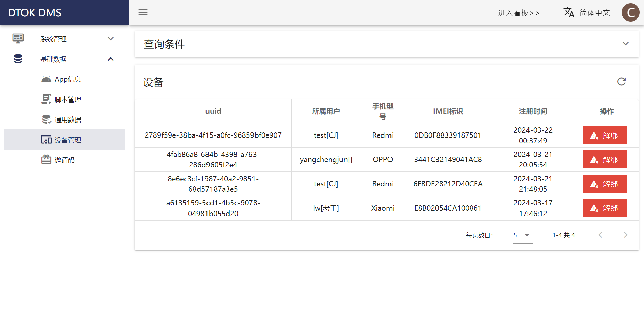Click the 通用数据 database check icon
Image resolution: width=644 pixels, height=310 pixels.
46,119
